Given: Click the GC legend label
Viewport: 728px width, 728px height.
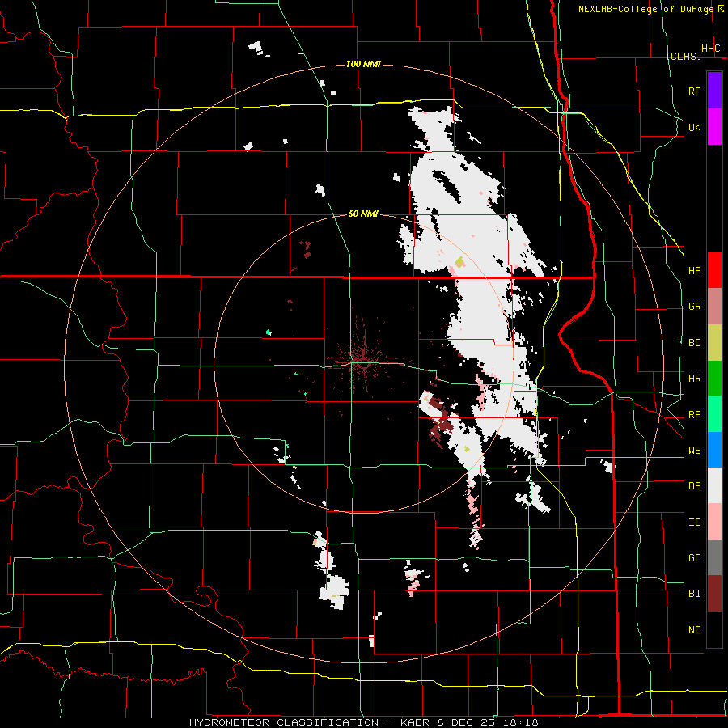Looking at the screenshot, I should click(694, 558).
